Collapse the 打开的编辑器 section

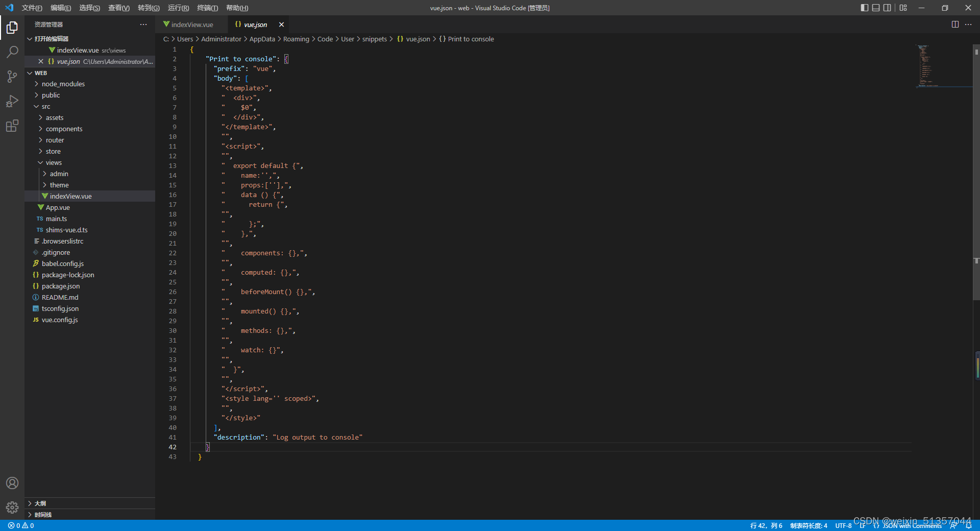click(90, 39)
